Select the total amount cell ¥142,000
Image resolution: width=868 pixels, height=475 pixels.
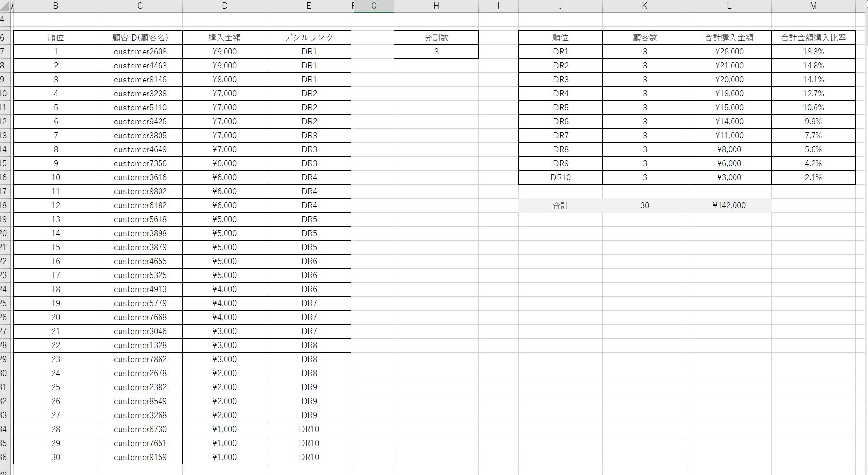[729, 205]
